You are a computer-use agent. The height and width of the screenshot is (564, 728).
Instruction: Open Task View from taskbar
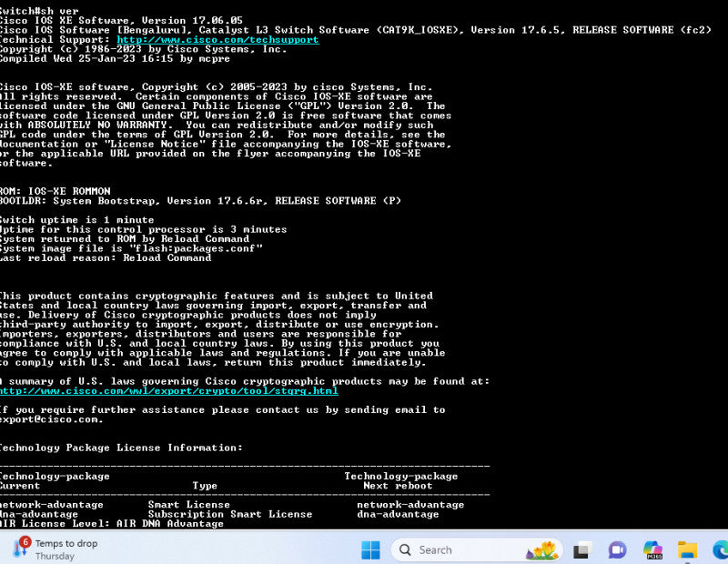tap(582, 550)
